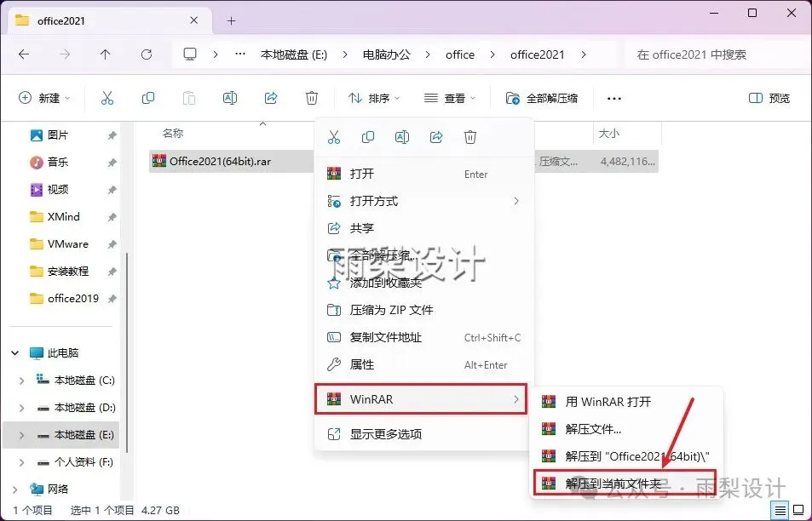The image size is (812, 521).
Task: Select 用 WinRAR 打开
Action: point(626,402)
